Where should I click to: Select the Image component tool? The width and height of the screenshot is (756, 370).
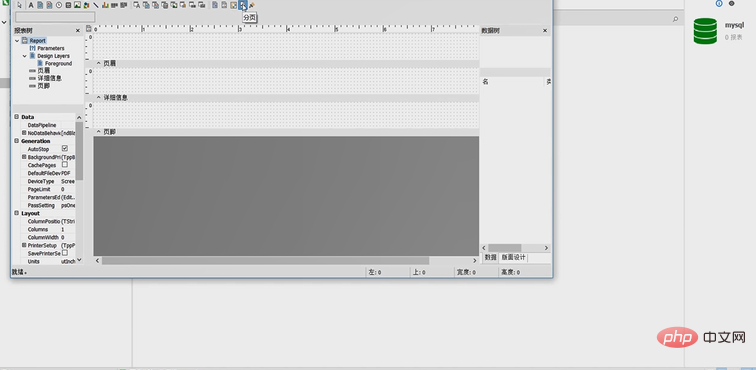77,5
